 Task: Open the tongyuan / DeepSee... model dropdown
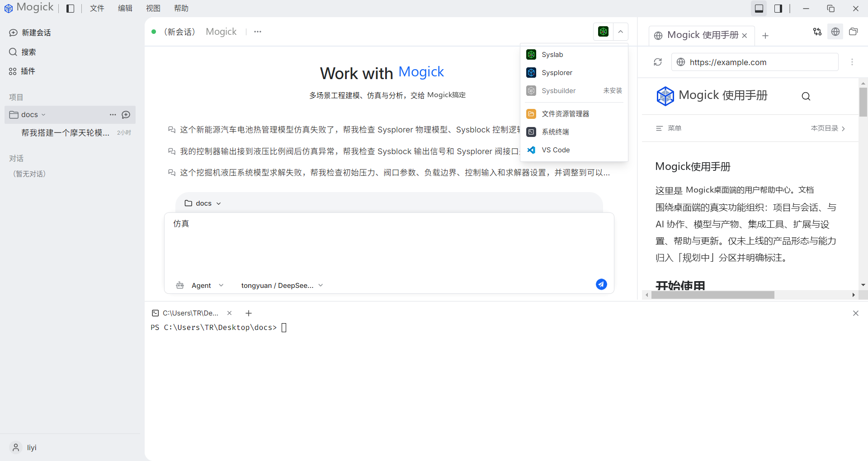(x=282, y=286)
